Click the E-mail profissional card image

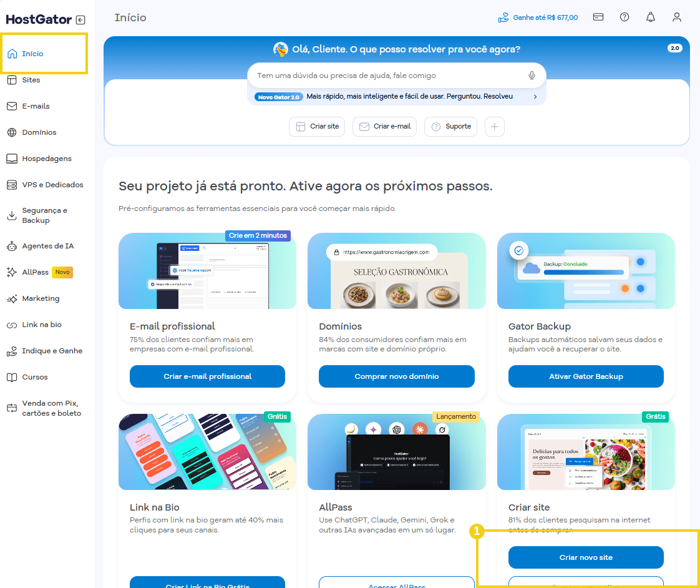tap(208, 271)
